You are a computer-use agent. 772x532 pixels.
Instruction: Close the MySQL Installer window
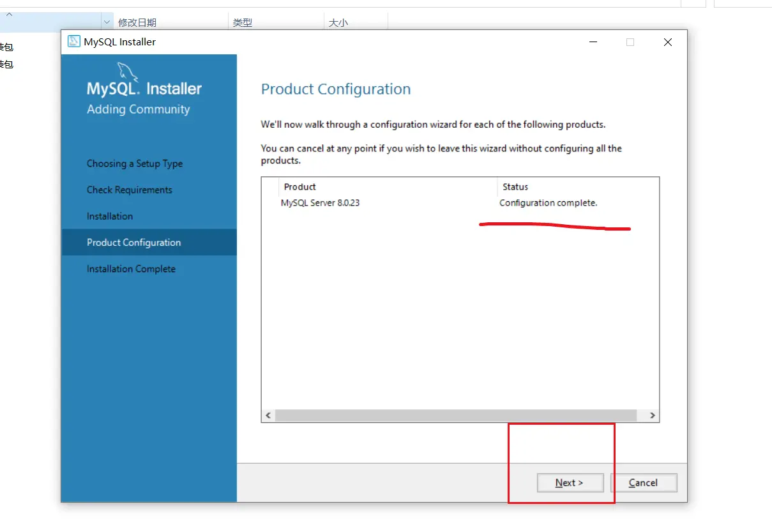click(668, 42)
